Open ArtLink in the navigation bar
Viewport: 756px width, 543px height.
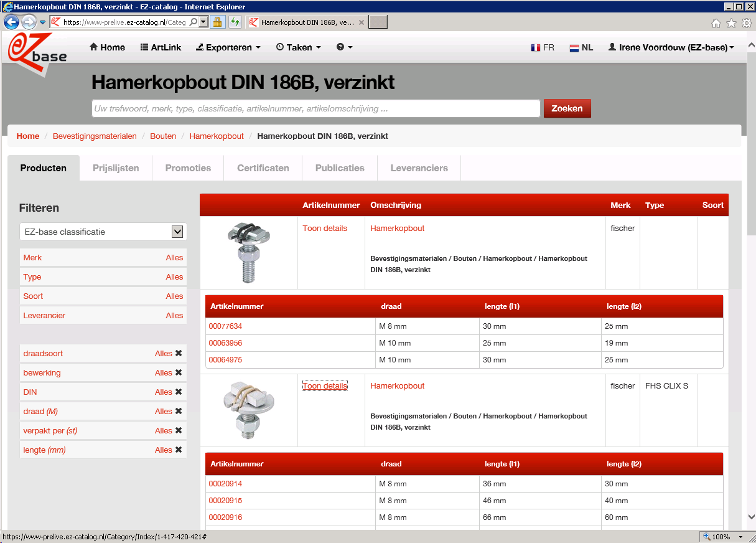coord(161,47)
